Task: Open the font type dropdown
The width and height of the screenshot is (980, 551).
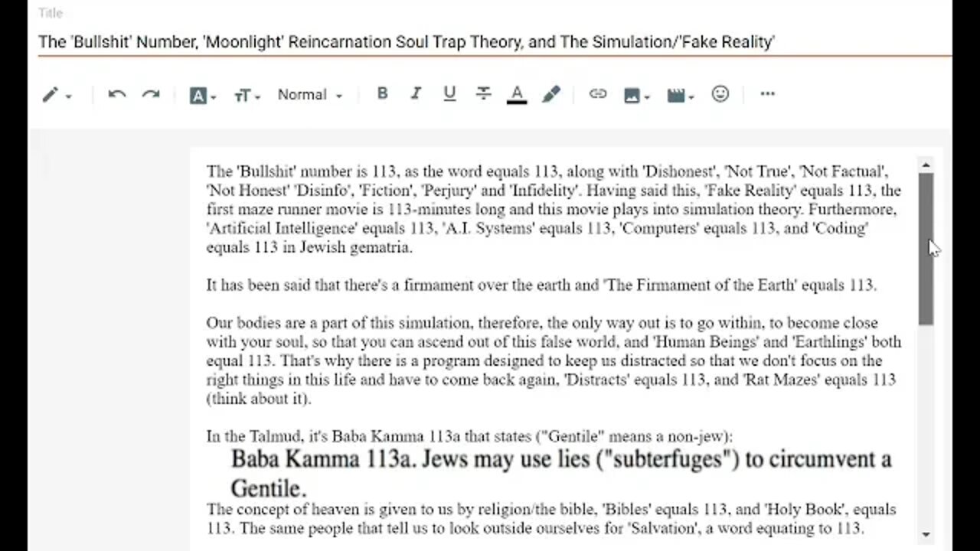Action: [203, 95]
